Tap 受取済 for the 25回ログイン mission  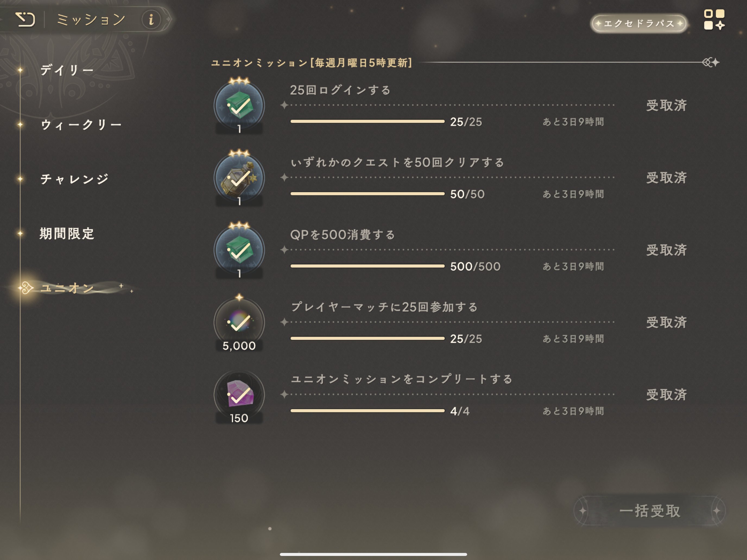click(x=666, y=105)
